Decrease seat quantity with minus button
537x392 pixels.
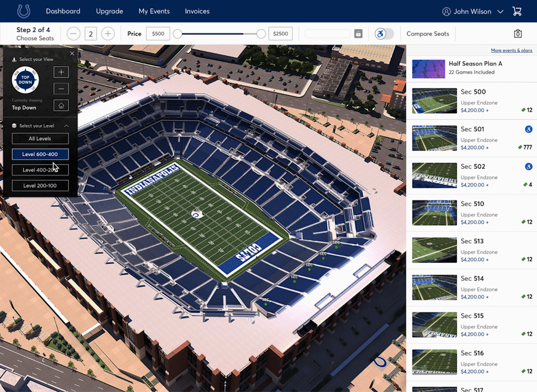pyautogui.click(x=73, y=34)
